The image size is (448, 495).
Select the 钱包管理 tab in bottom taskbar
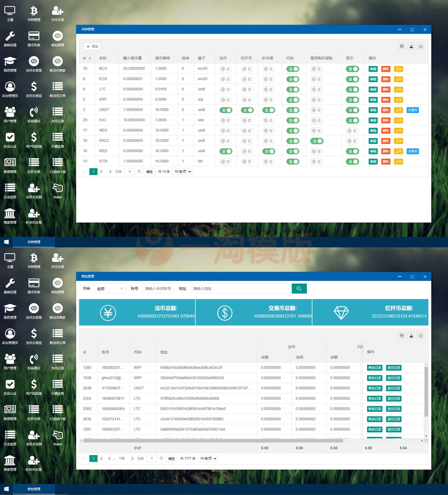34,489
